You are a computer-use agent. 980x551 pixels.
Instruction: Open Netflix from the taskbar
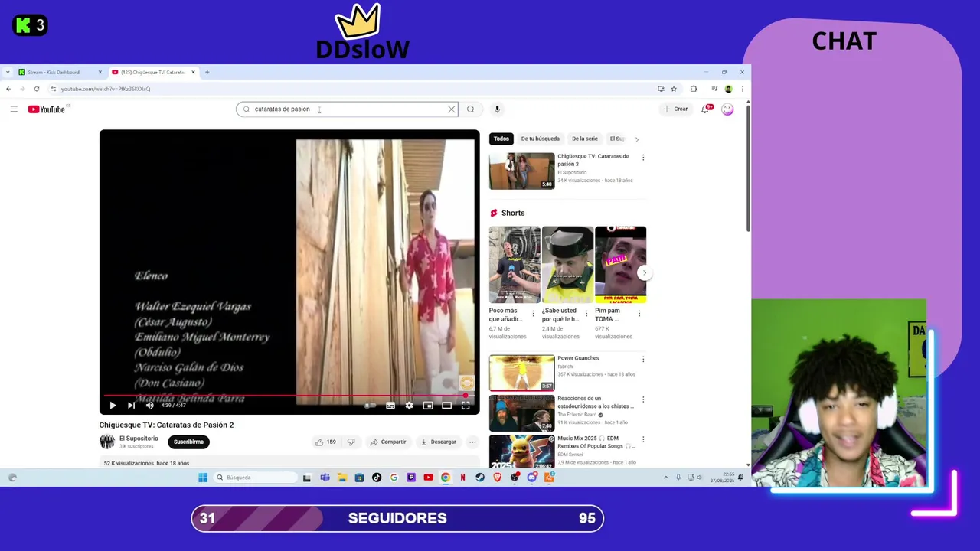pyautogui.click(x=462, y=478)
